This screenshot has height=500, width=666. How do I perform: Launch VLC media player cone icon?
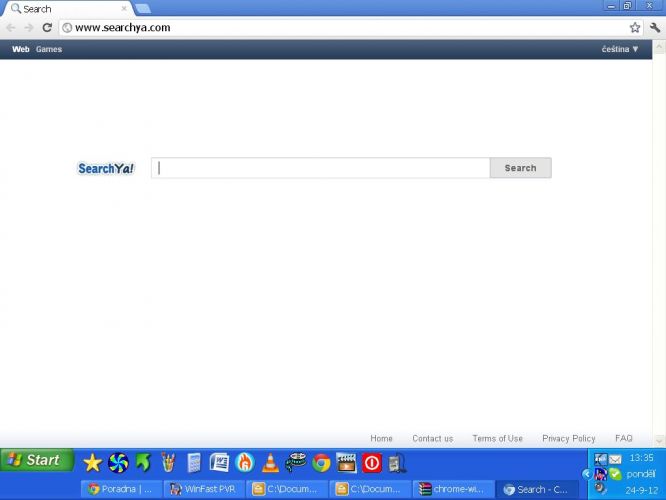click(x=270, y=463)
